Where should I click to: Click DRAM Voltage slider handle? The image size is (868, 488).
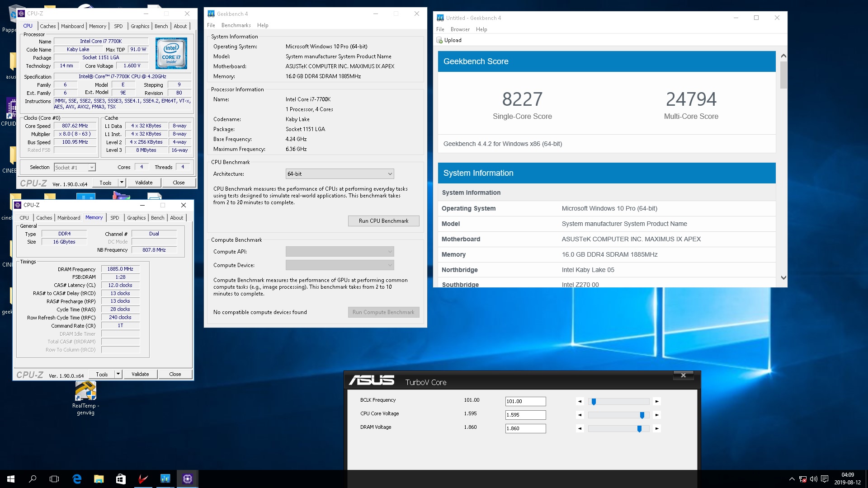click(x=639, y=429)
